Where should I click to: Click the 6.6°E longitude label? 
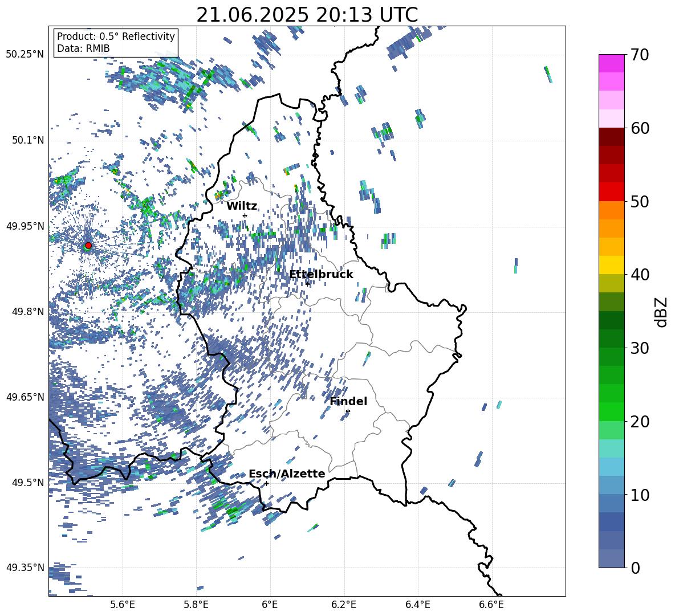coord(491,605)
